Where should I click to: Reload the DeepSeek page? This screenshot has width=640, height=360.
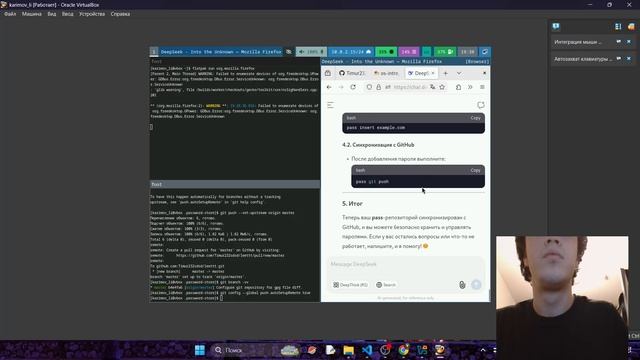click(353, 87)
